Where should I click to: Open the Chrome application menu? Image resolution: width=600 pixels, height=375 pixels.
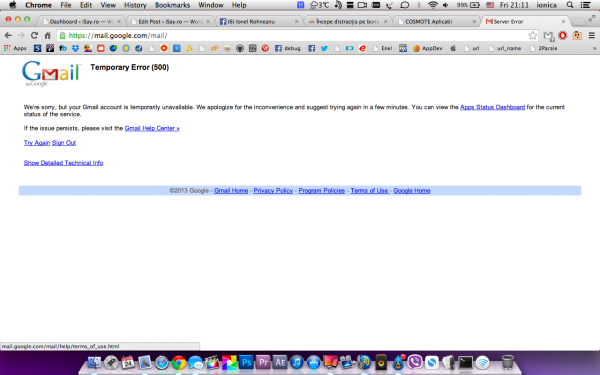tap(38, 5)
